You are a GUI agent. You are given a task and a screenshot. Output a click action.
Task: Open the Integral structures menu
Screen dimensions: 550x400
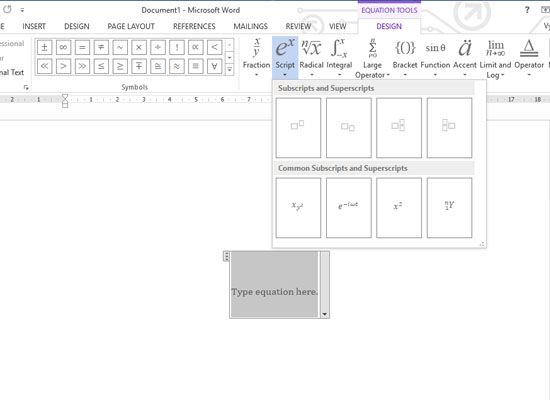click(339, 58)
